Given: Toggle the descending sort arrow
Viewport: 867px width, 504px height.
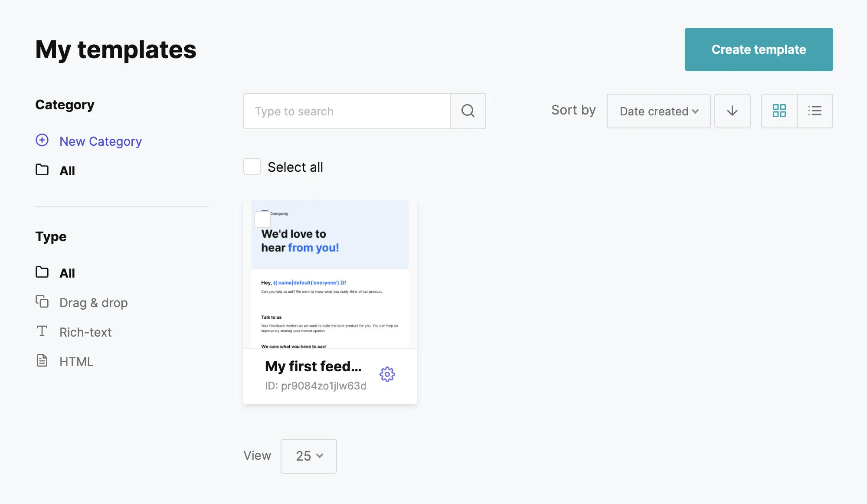Looking at the screenshot, I should coord(732,111).
